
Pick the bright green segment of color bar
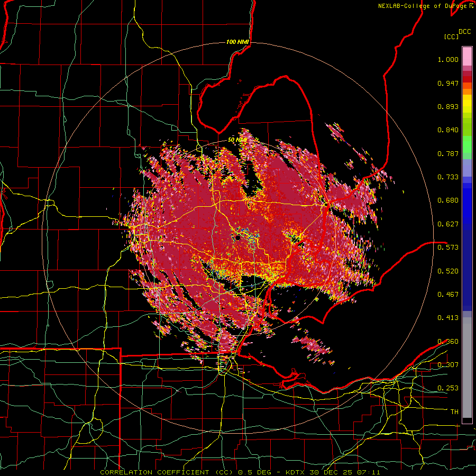(x=467, y=144)
